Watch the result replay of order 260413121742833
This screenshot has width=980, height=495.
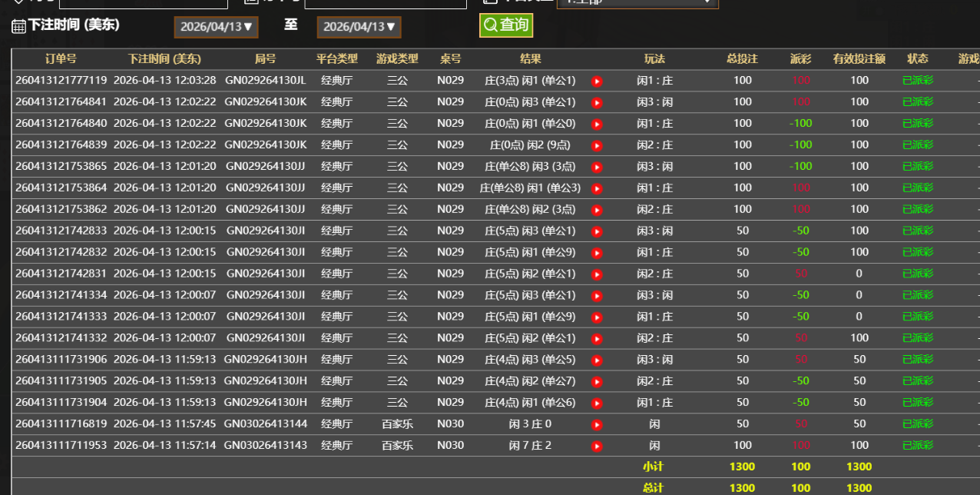[597, 231]
